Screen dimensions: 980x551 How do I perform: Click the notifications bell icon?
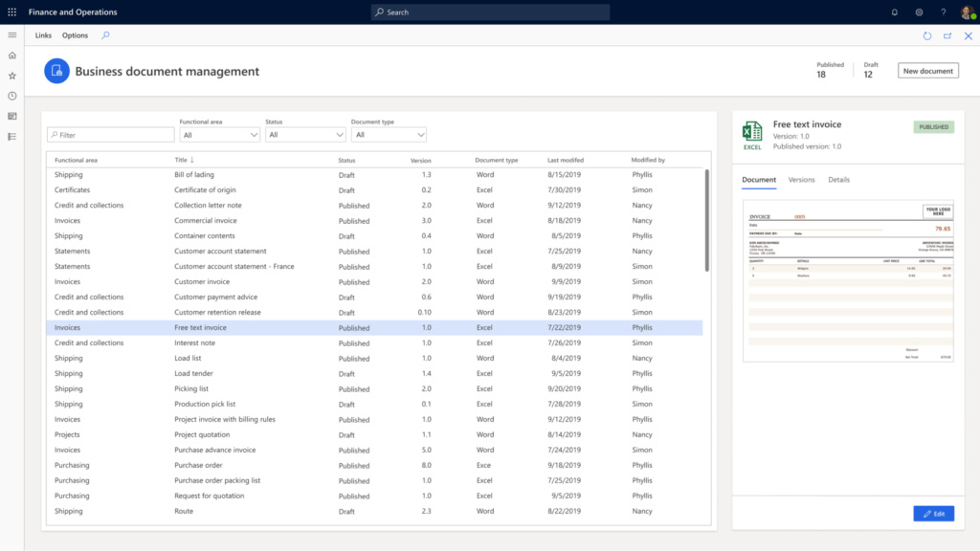895,12
